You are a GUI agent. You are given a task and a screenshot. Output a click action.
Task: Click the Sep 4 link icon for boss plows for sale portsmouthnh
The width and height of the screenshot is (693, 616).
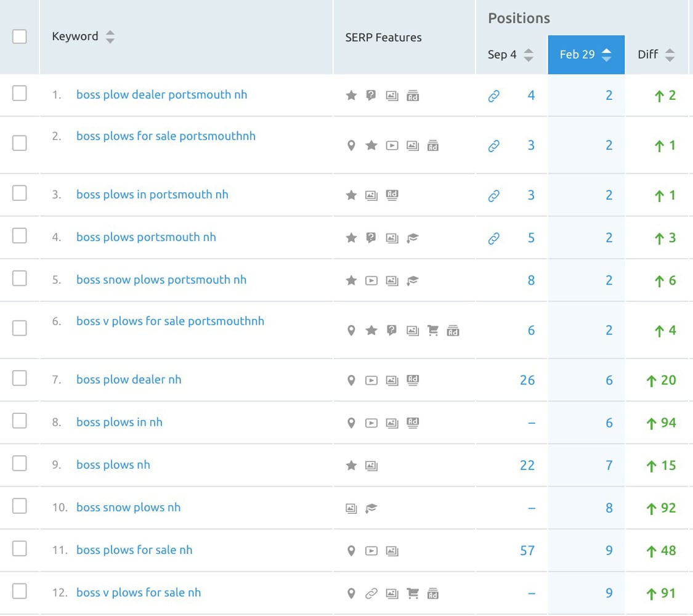(493, 146)
